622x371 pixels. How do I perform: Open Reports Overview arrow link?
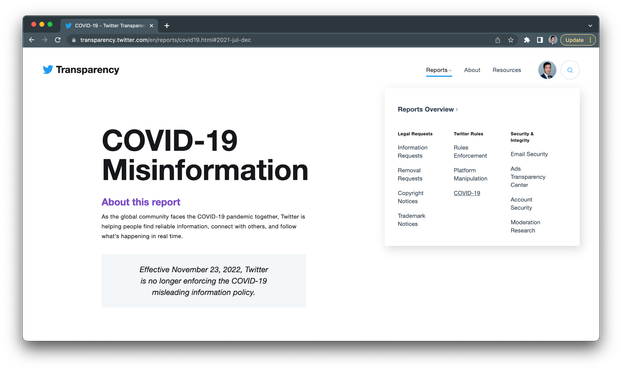[x=428, y=110]
